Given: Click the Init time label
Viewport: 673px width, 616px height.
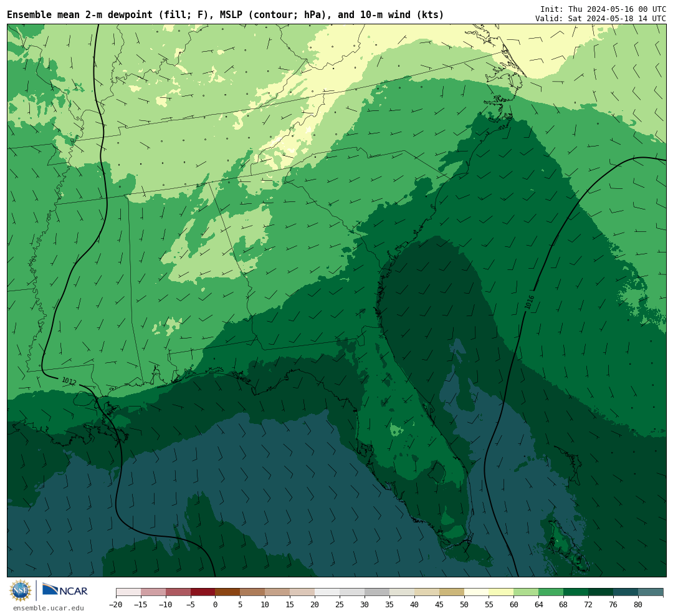Looking at the screenshot, I should coord(603,9).
